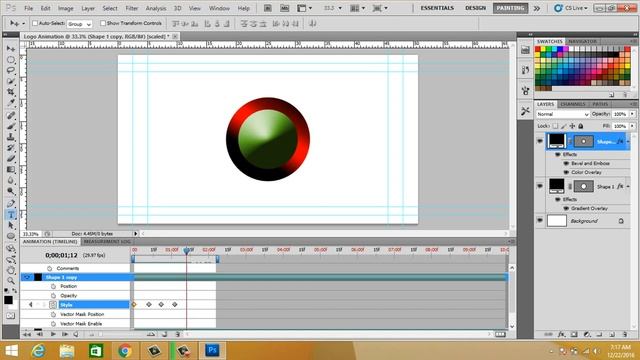Select the Ellipse shape tool

11,236
